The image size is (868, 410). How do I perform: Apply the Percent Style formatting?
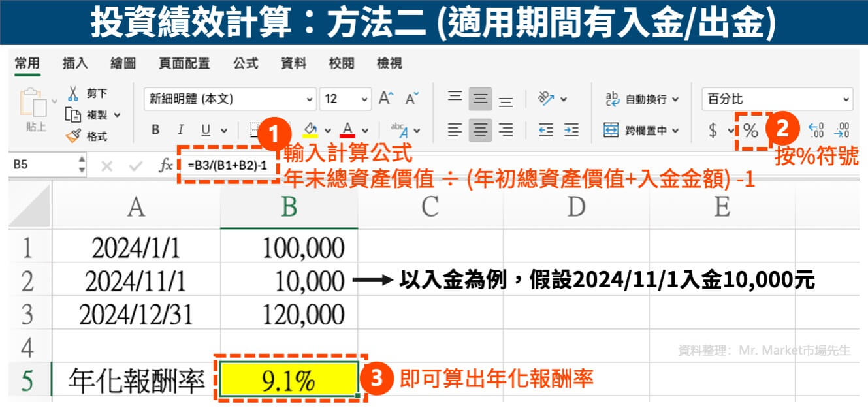[x=750, y=130]
